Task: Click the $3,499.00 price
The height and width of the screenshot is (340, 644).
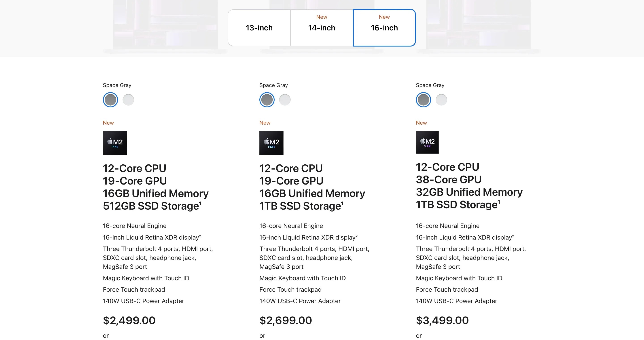Action: (x=442, y=320)
